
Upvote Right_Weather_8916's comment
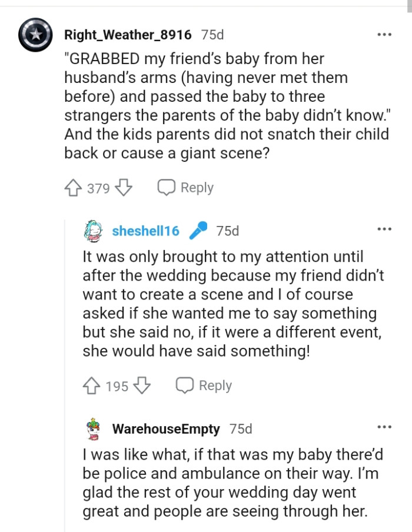[72, 187]
